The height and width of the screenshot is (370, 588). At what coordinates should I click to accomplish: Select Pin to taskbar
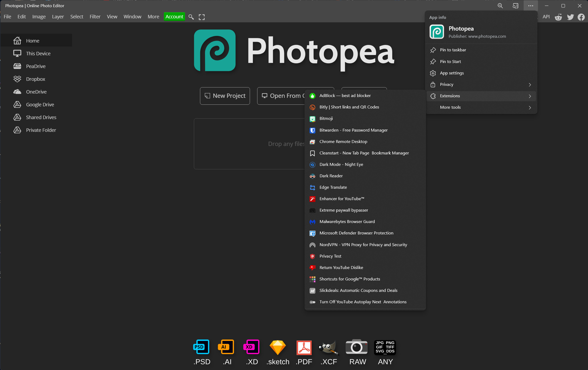click(x=453, y=50)
